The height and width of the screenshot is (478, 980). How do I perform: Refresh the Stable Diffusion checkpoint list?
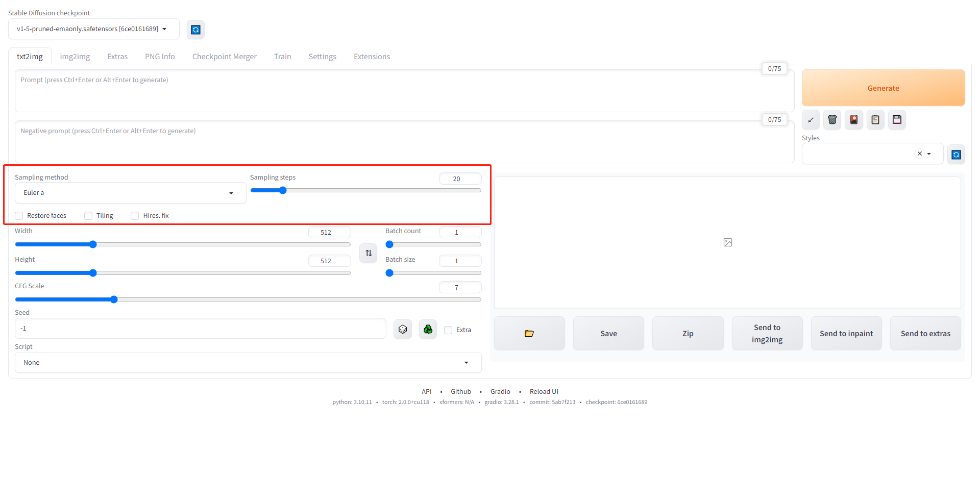pyautogui.click(x=195, y=30)
